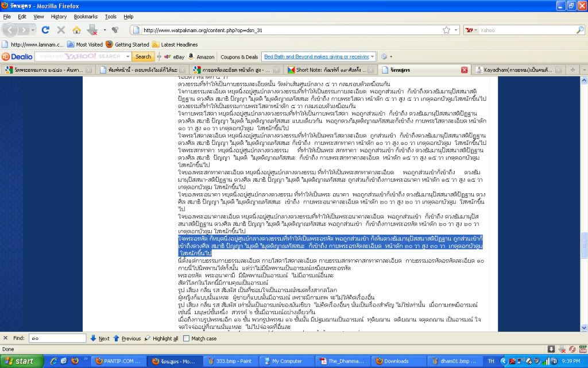588x368 pixels.
Task: Open the Bed Bath and Beyond link
Action: pos(316,57)
